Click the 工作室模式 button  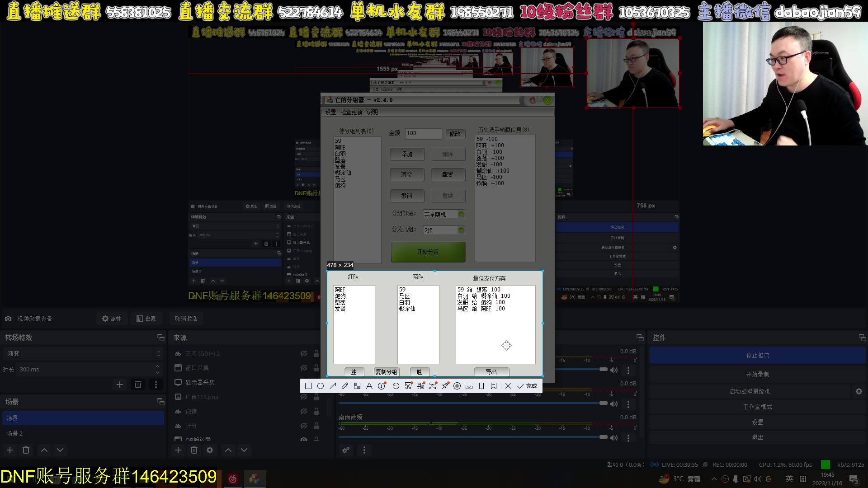[758, 407]
